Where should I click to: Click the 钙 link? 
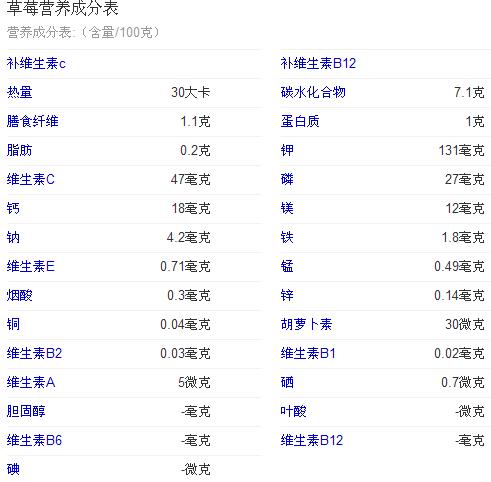click(x=13, y=208)
